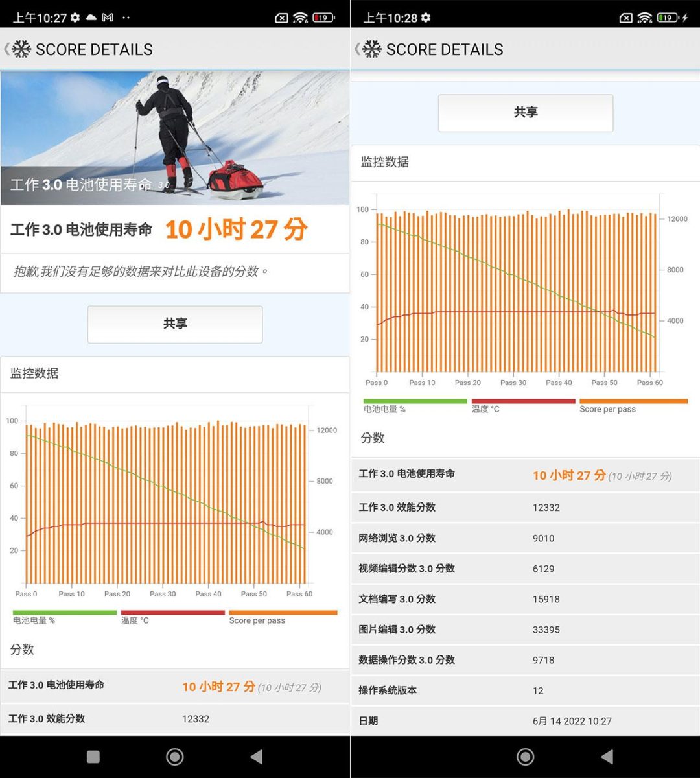The height and width of the screenshot is (778, 700).
Task: Tap the 分数 heading on right screen
Action: (x=373, y=438)
